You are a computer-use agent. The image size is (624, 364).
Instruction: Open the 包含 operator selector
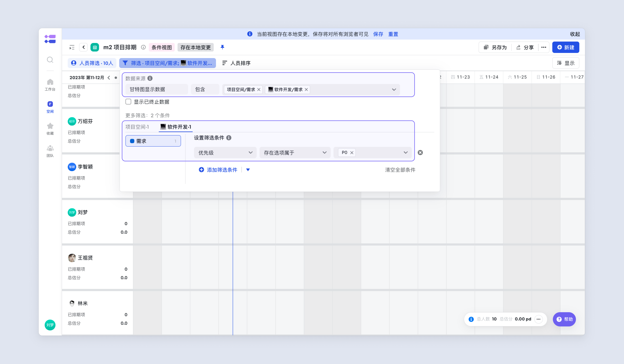point(205,89)
